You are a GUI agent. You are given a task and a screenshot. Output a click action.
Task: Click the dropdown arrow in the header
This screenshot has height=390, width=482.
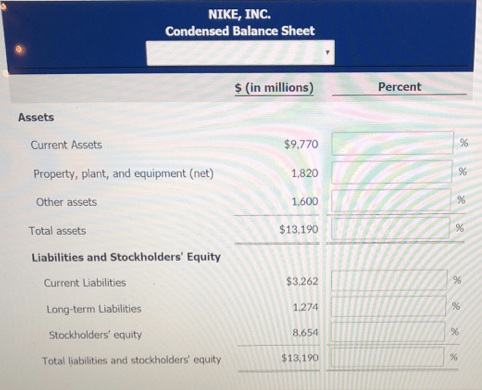[327, 52]
